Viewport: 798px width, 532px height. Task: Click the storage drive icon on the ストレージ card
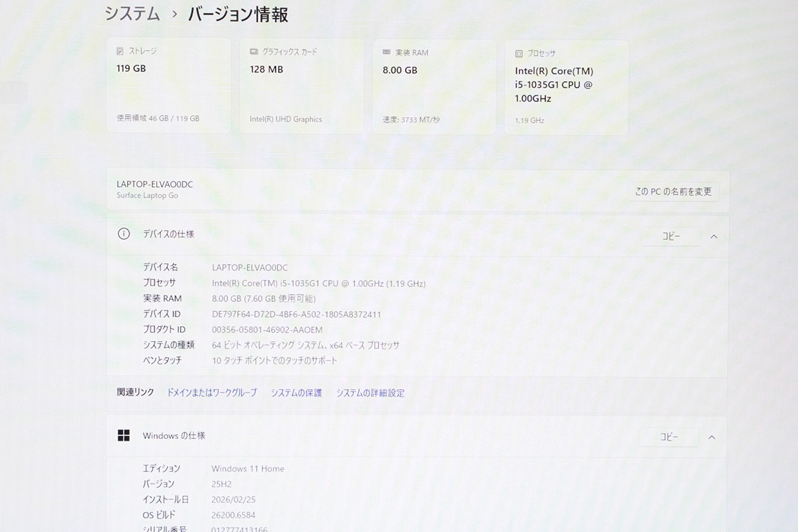click(x=120, y=51)
